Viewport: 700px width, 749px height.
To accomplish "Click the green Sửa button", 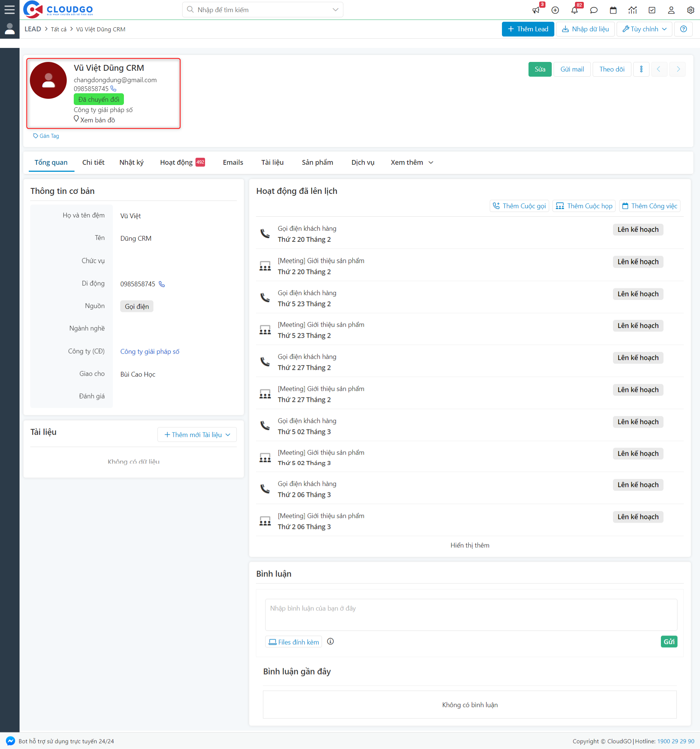I will pos(540,69).
